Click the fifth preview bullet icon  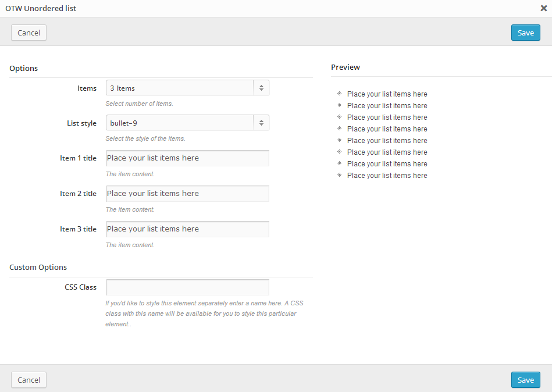point(339,140)
